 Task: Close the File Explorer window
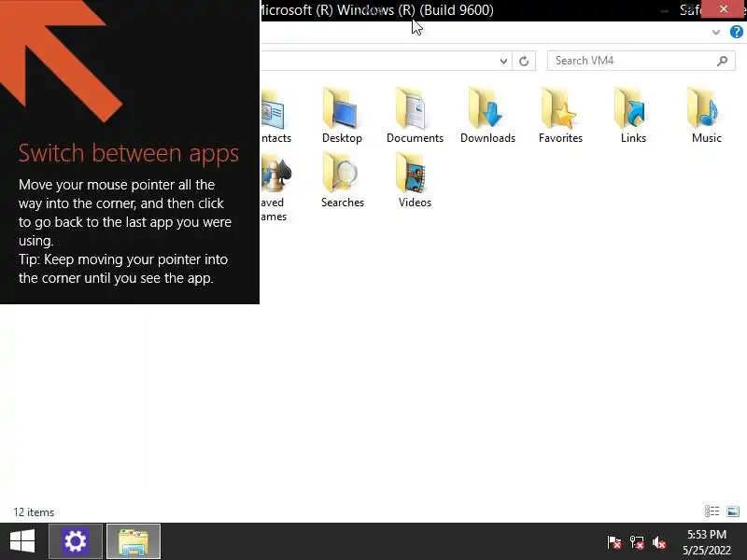coord(723,9)
